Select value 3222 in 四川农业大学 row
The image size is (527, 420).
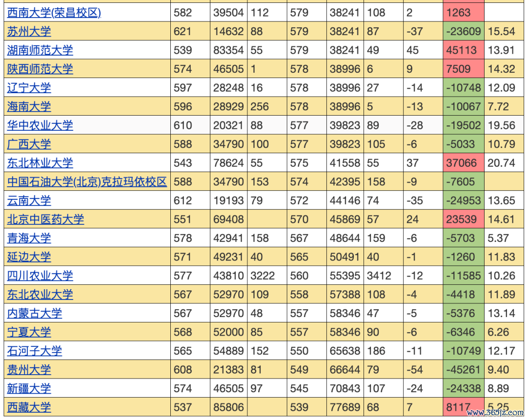tap(263, 276)
